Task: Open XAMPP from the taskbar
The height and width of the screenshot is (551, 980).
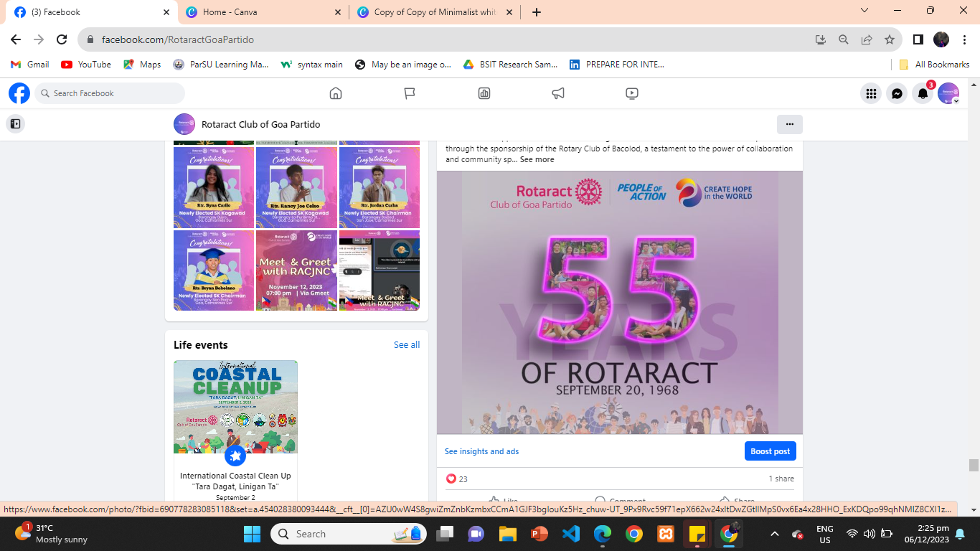Action: (x=665, y=534)
